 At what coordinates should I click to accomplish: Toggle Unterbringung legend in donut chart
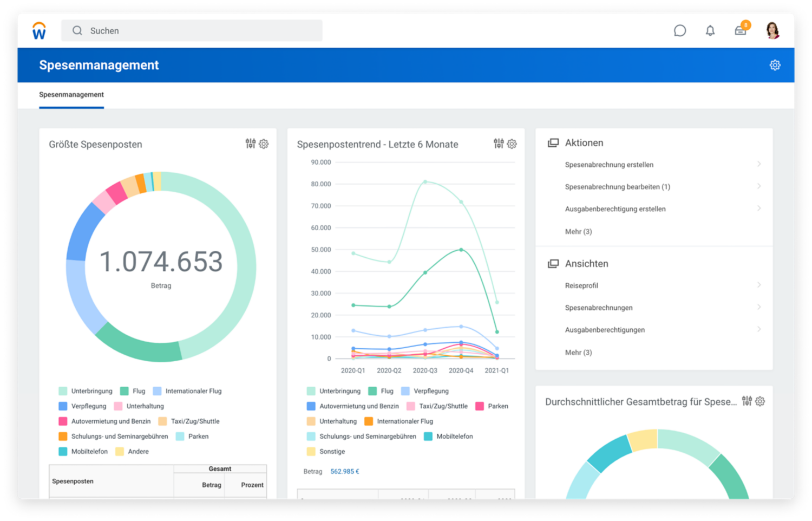click(x=86, y=391)
